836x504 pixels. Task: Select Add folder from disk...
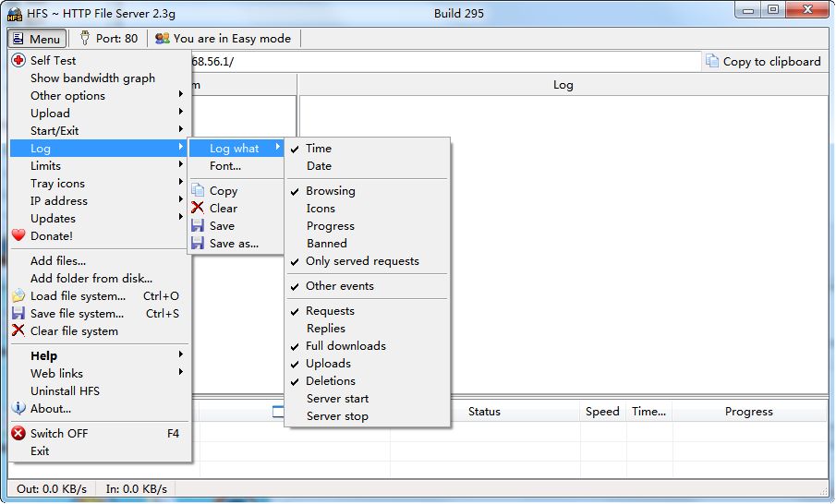point(91,279)
